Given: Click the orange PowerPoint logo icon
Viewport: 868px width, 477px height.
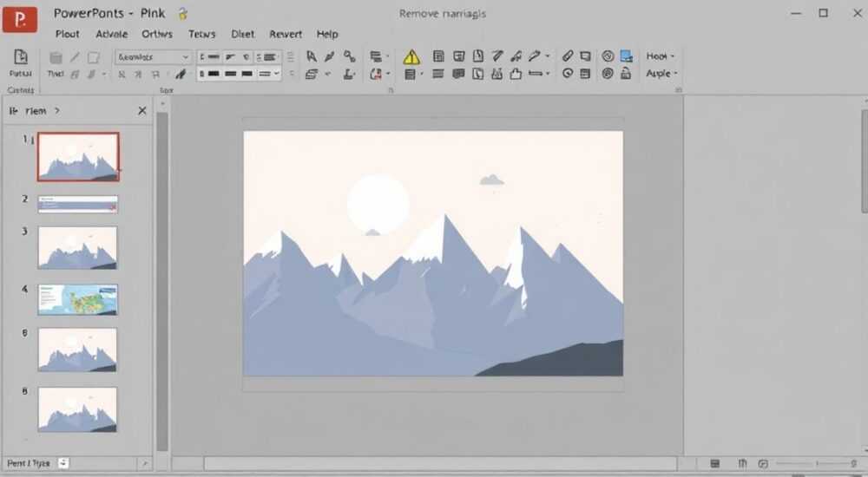Looking at the screenshot, I should (20, 20).
